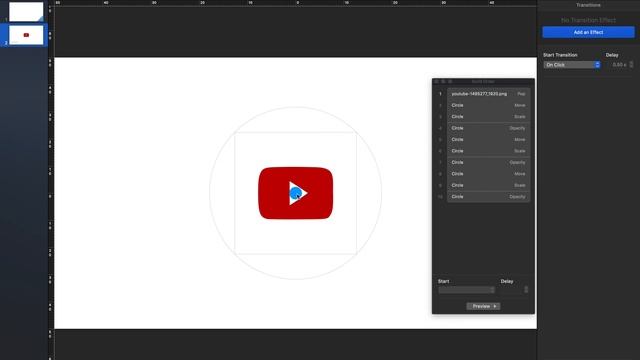The width and height of the screenshot is (640, 360).
Task: Select build 2 Circle Move row
Action: coord(489,105)
